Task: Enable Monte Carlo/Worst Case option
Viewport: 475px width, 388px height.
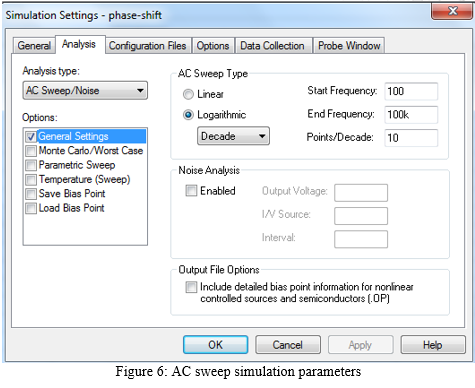Action: click(x=31, y=151)
